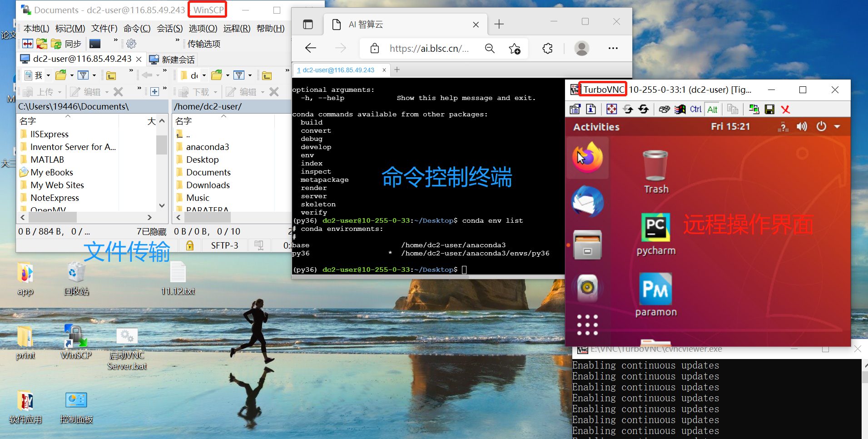Viewport: 868px width, 439px height.
Task: Click the 同步 synchronize button in WinSCP
Action: [66, 44]
